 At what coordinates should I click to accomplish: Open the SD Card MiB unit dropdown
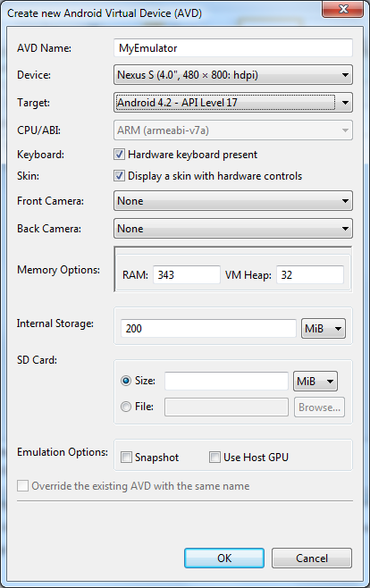click(x=315, y=381)
